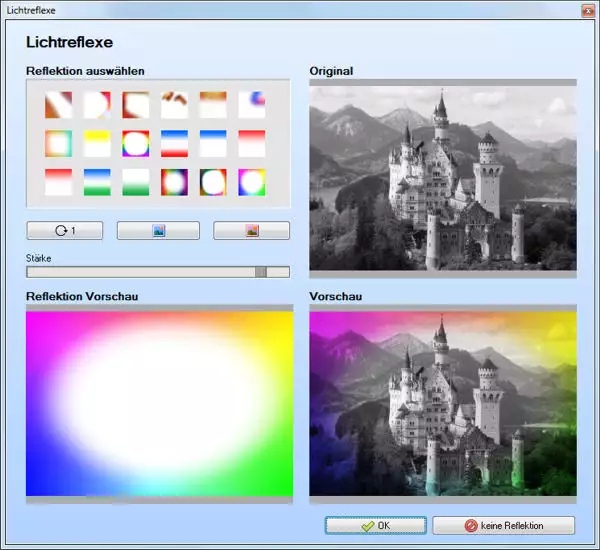The height and width of the screenshot is (550, 600).
Task: Choose the blue-top, green-bottom gradient reflection
Action: 97,182
